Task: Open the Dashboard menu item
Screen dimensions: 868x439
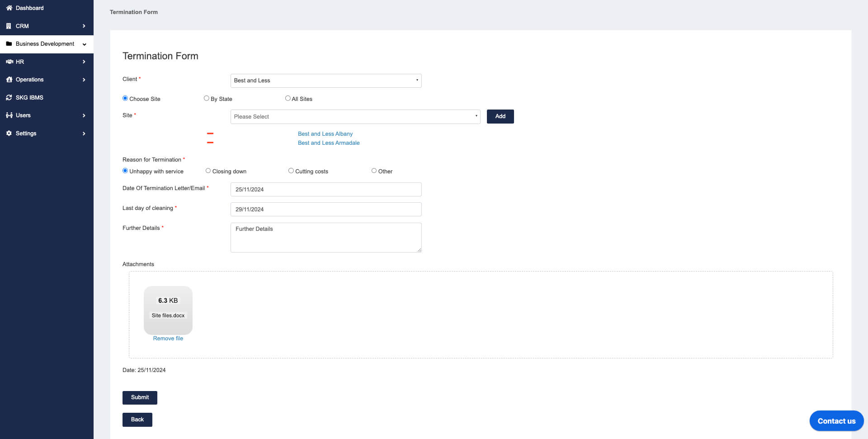Action: [47, 8]
